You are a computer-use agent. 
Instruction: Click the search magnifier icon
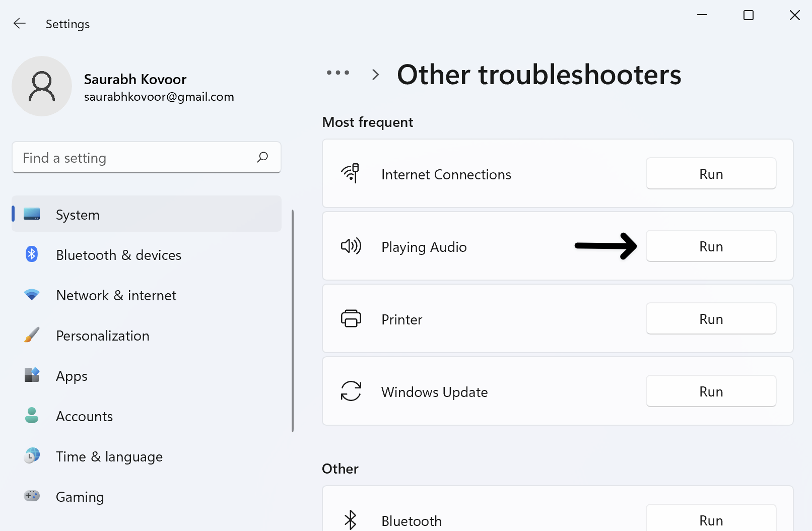pyautogui.click(x=262, y=157)
